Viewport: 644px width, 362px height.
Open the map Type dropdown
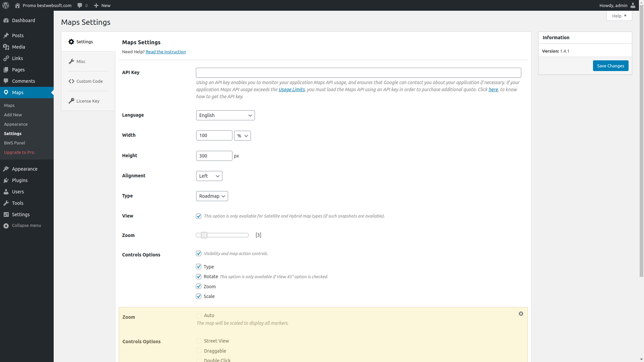click(x=212, y=196)
